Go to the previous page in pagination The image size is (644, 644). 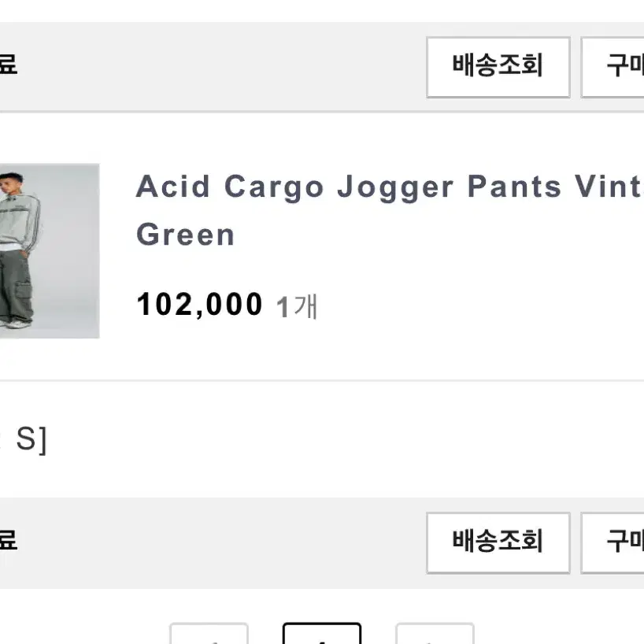(x=209, y=634)
